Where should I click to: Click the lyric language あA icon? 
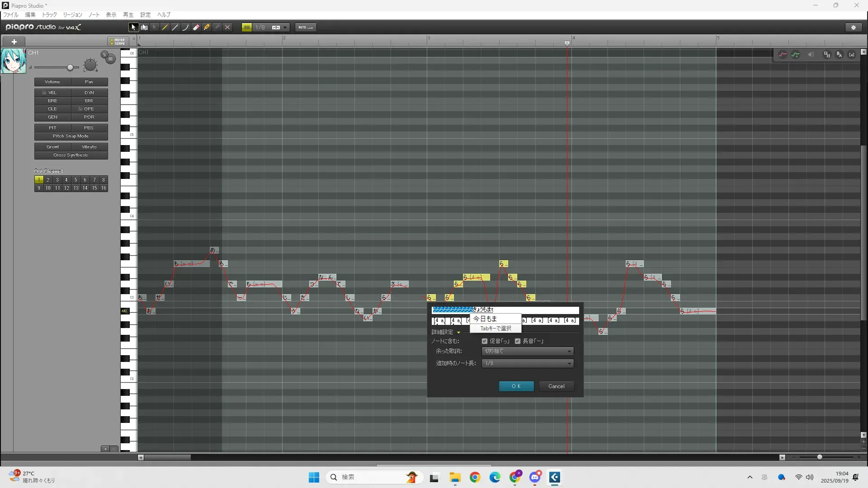pos(839,55)
